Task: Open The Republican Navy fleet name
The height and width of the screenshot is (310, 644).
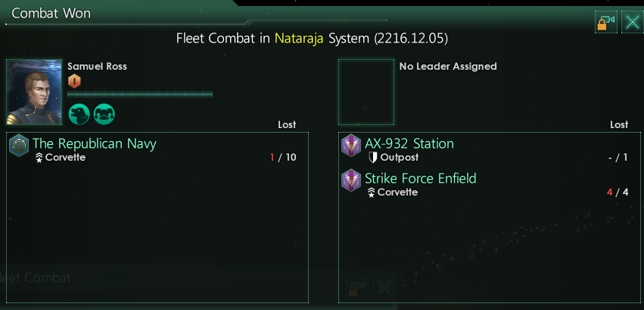Action: coord(95,143)
